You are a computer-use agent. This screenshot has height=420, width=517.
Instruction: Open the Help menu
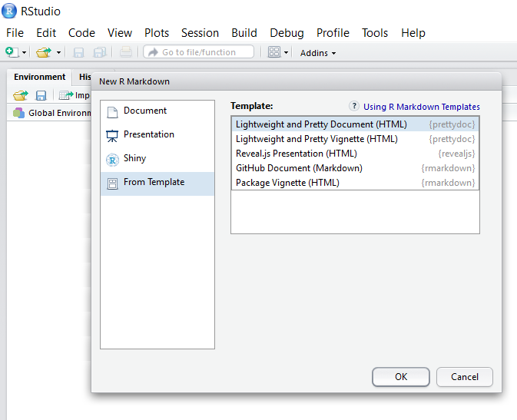(413, 33)
